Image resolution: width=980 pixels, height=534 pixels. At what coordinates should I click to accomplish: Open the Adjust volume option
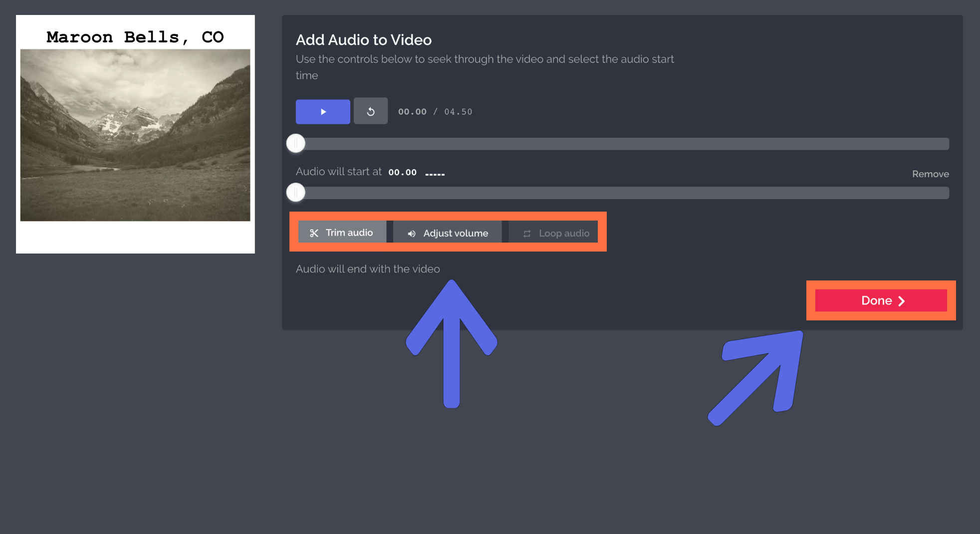tap(448, 233)
